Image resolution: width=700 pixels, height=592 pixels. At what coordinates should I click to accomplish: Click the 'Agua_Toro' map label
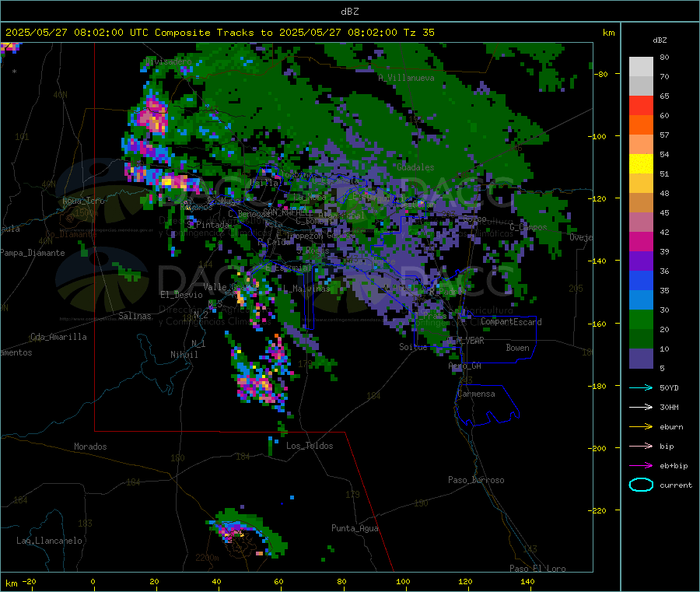(83, 201)
